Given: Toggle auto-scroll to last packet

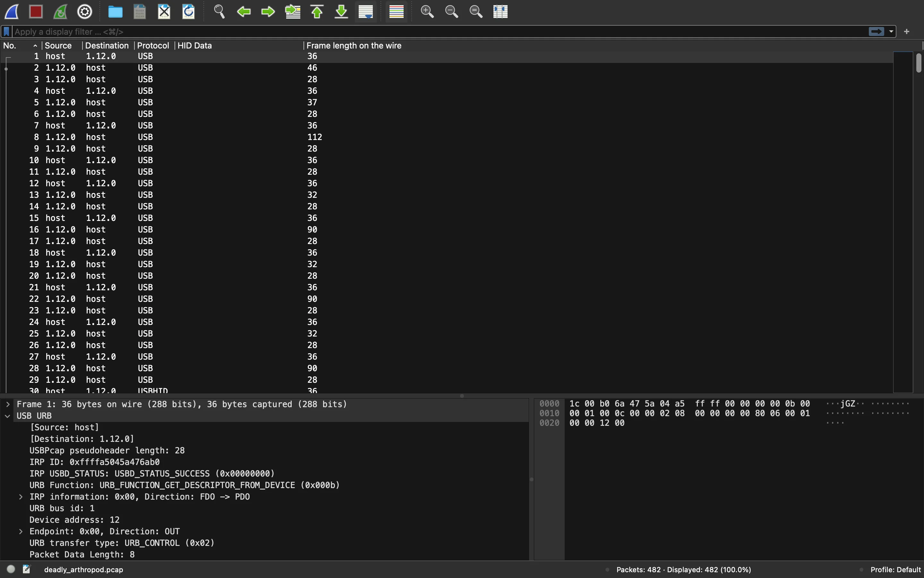Looking at the screenshot, I should [366, 12].
